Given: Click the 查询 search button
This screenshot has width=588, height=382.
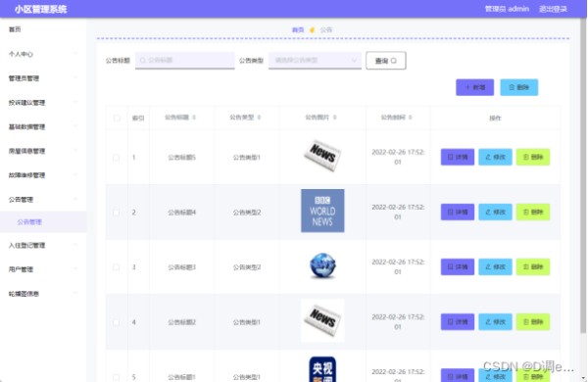Looking at the screenshot, I should click(386, 61).
